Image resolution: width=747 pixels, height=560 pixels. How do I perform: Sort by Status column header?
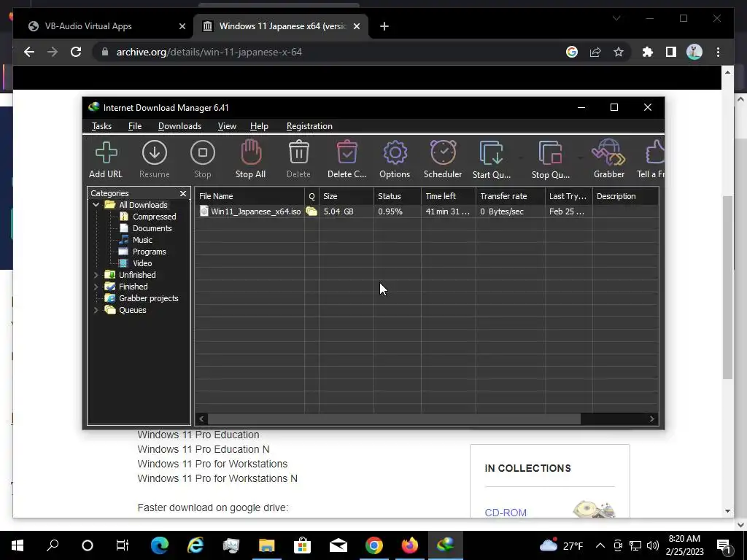(398, 196)
